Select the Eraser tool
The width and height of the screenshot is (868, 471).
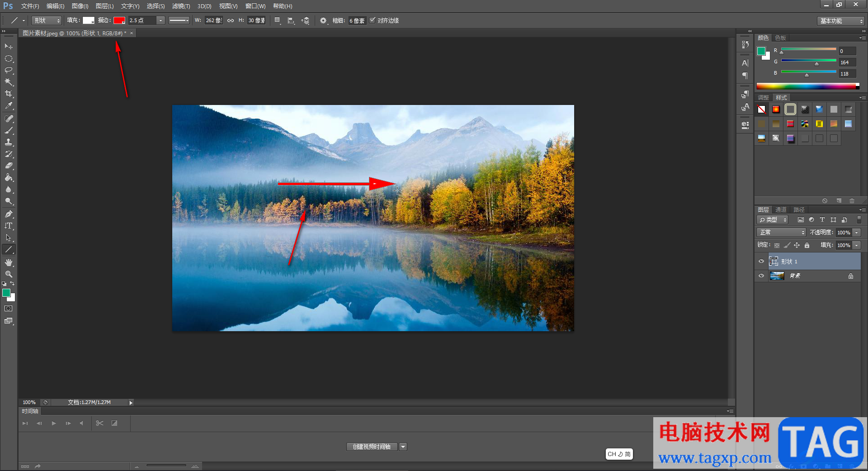coord(9,166)
